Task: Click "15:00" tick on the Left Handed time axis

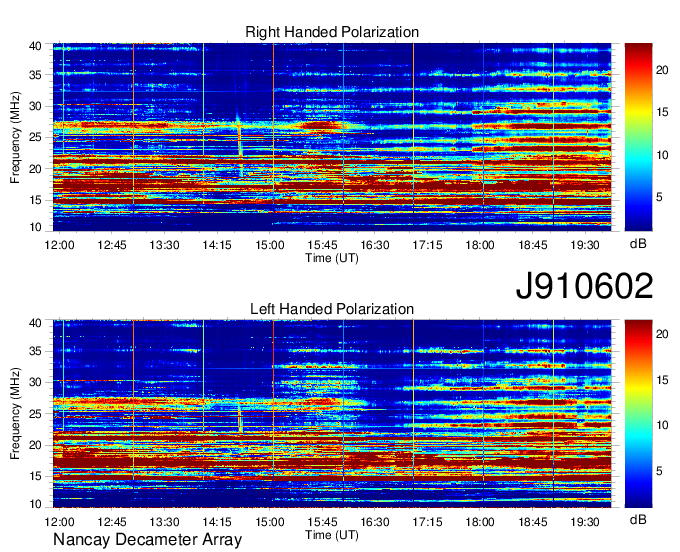Action: (x=270, y=522)
